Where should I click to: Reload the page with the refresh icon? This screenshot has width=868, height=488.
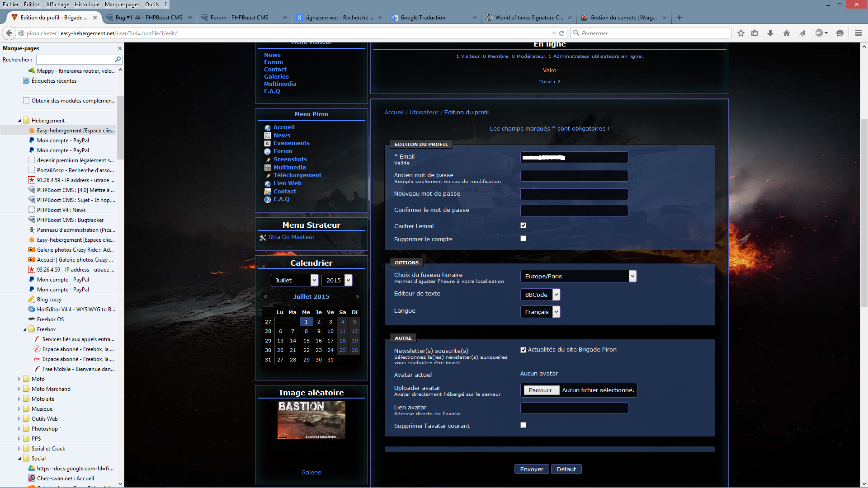pyautogui.click(x=562, y=33)
